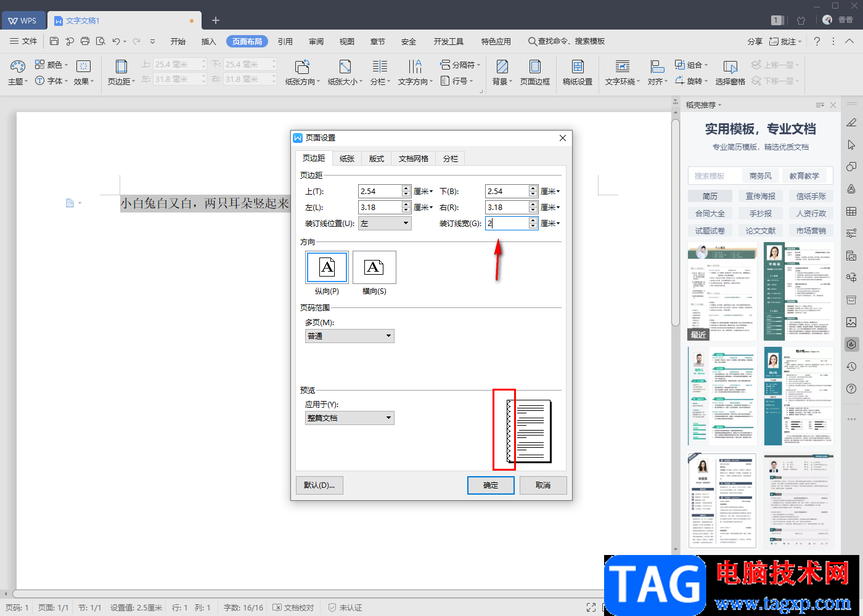Image resolution: width=863 pixels, height=616 pixels.
Task: Click the help question mark in title bar
Action: coord(817,41)
